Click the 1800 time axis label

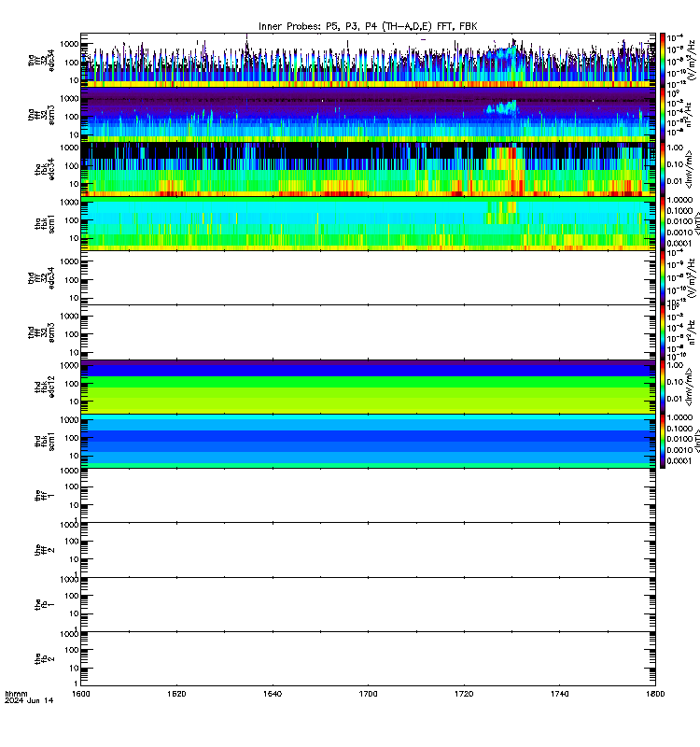655,694
